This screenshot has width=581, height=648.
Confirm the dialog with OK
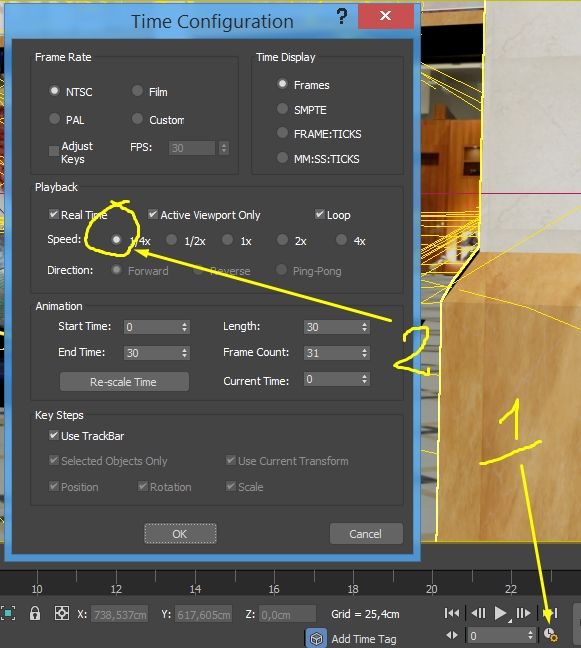(x=180, y=534)
